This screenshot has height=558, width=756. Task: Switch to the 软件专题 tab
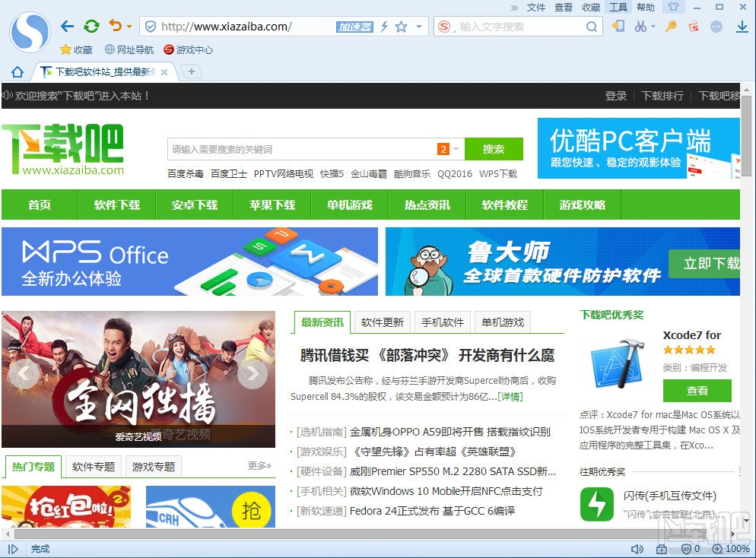[94, 467]
